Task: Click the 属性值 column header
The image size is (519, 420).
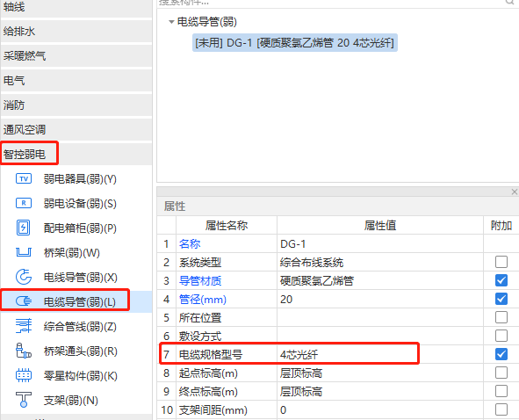Action: (380, 226)
